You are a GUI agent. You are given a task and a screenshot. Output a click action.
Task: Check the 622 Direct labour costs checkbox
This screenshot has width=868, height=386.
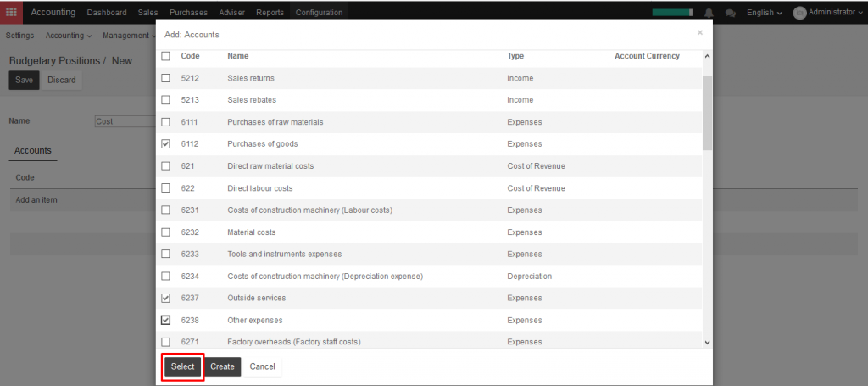point(165,188)
